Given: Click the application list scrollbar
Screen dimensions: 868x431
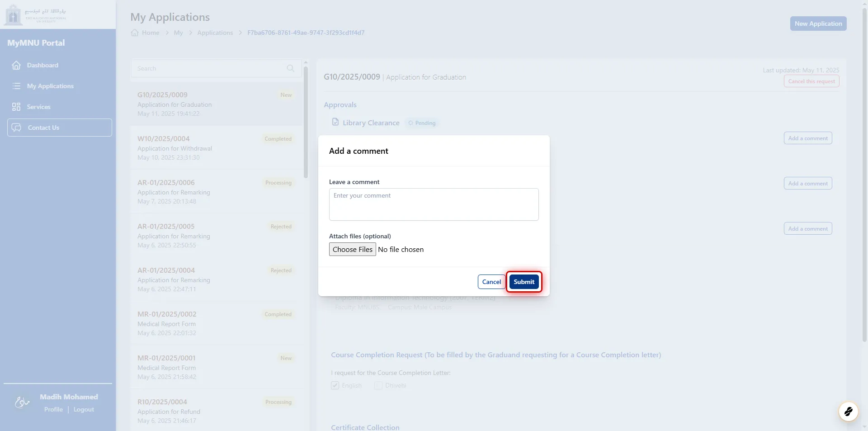Looking at the screenshot, I should (306, 122).
